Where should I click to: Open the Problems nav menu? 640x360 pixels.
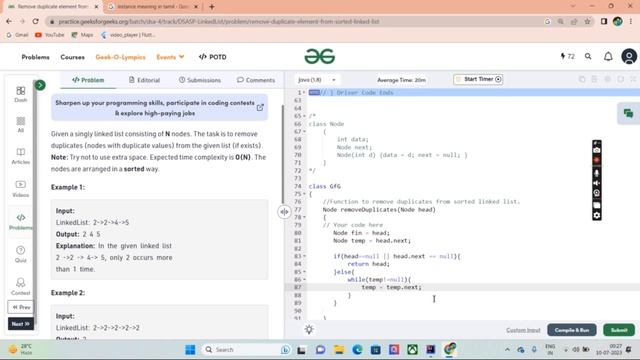36,57
